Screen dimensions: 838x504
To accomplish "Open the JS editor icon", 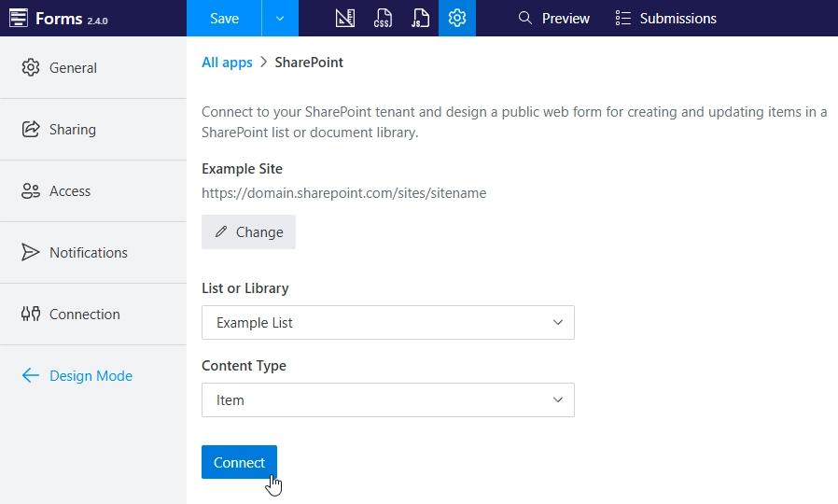I will click(420, 18).
